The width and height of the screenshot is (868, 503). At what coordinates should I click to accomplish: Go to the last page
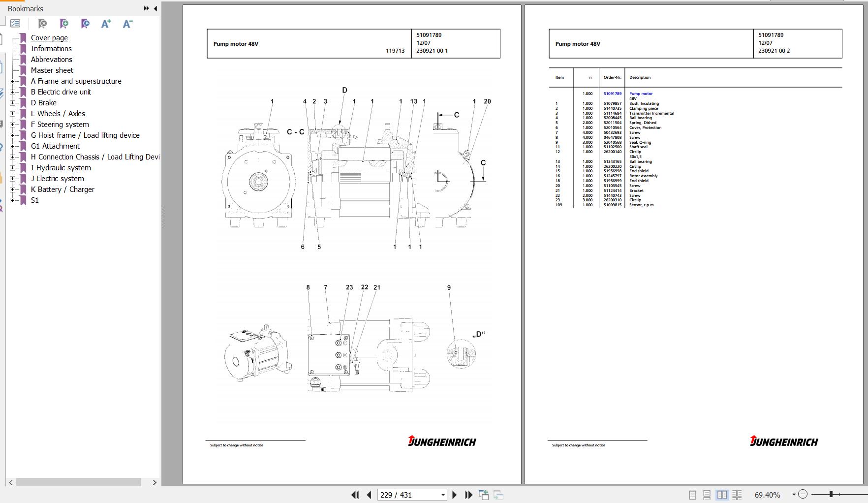468,495
